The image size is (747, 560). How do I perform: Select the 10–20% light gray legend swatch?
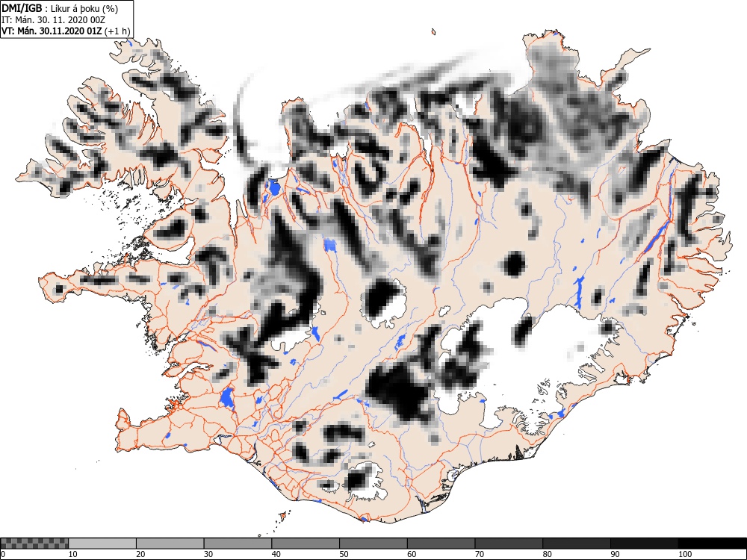click(x=102, y=544)
